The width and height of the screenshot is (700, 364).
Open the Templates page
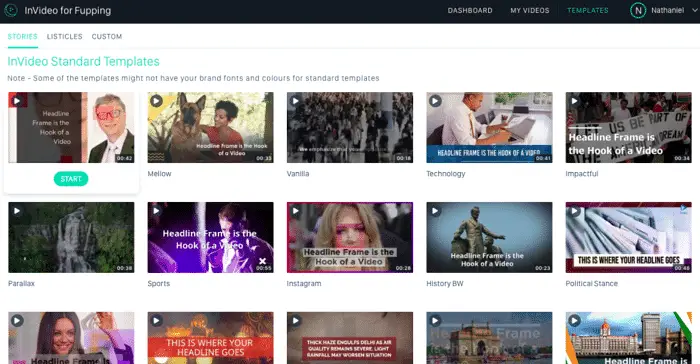coord(588,10)
